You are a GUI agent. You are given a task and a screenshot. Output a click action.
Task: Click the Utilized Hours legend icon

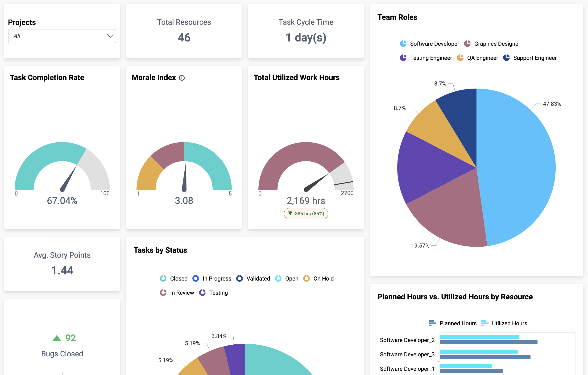coord(485,323)
